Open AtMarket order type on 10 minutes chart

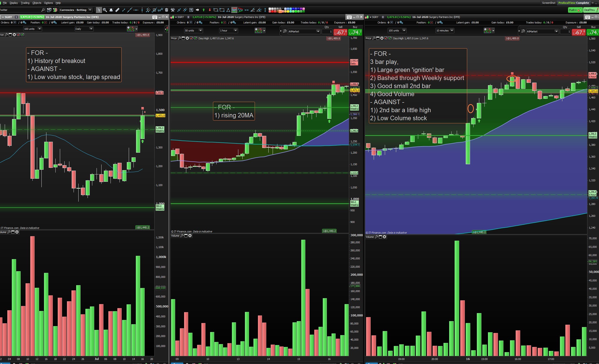(x=542, y=31)
